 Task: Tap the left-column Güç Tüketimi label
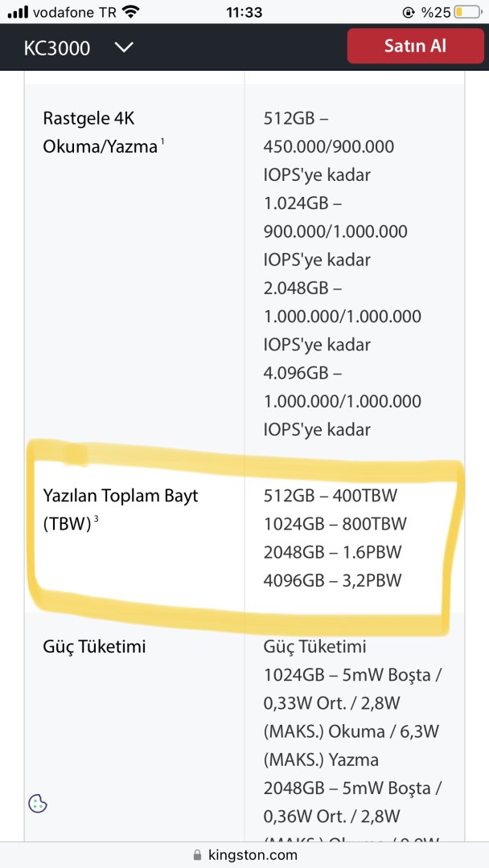94,646
